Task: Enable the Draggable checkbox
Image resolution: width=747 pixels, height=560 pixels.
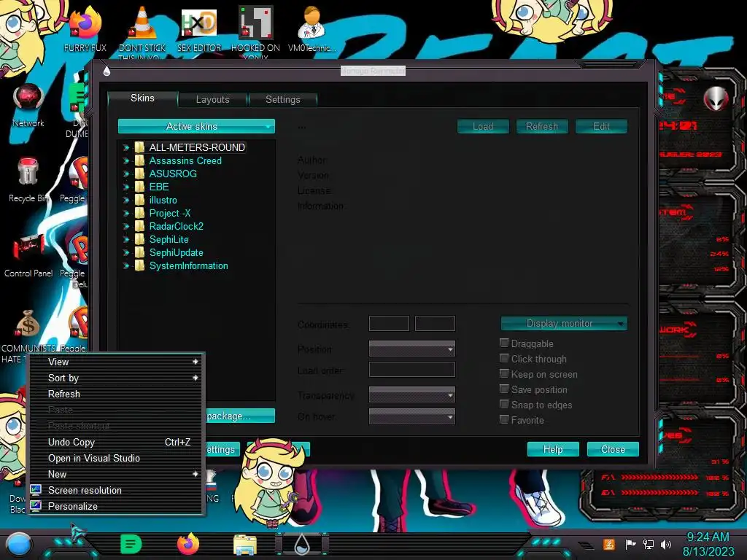Action: pyautogui.click(x=504, y=343)
